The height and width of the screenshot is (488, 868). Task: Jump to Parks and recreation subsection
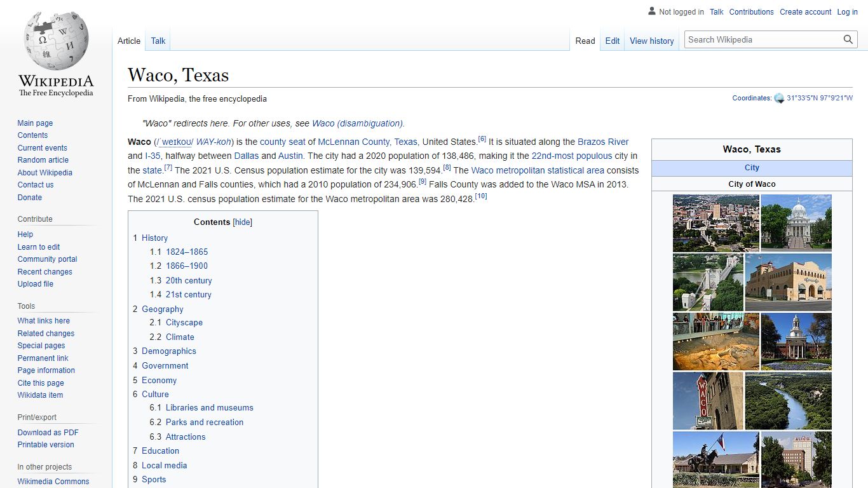pyautogui.click(x=205, y=422)
